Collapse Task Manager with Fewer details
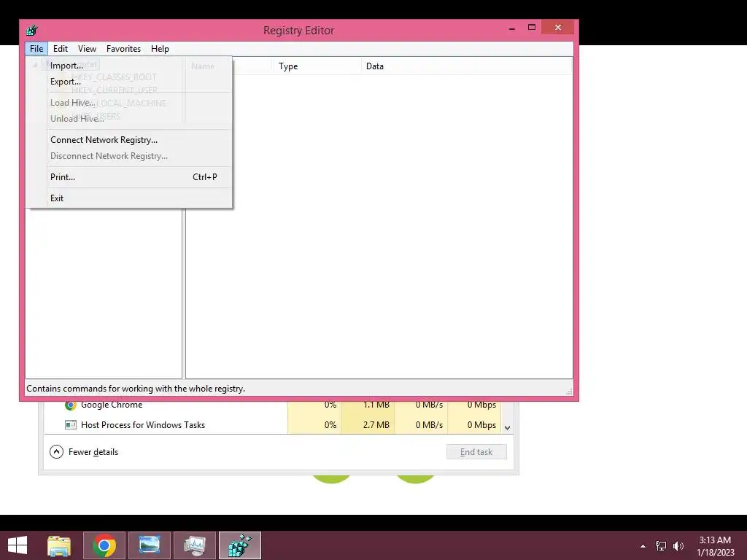Viewport: 747px width, 560px height. (84, 452)
